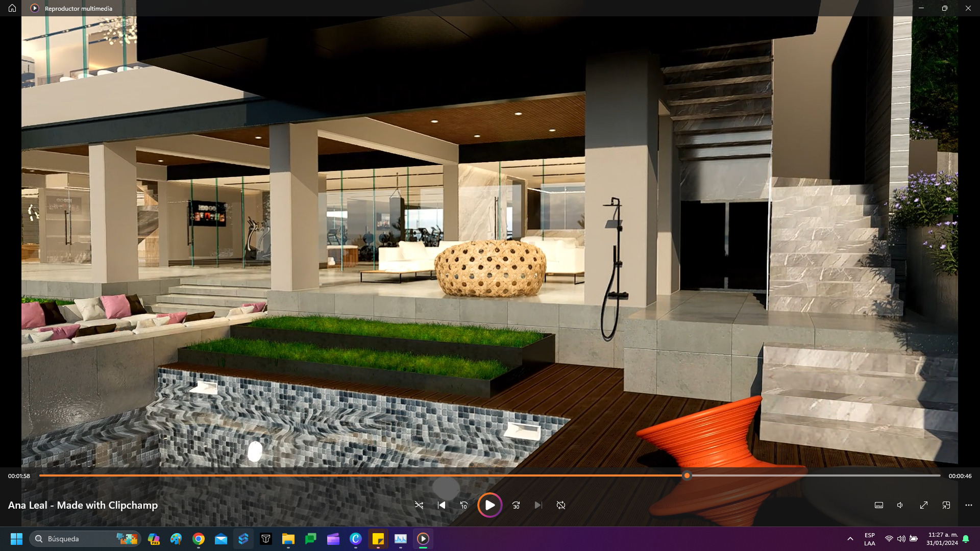Seek on the video progress bar

pyautogui.click(x=490, y=475)
